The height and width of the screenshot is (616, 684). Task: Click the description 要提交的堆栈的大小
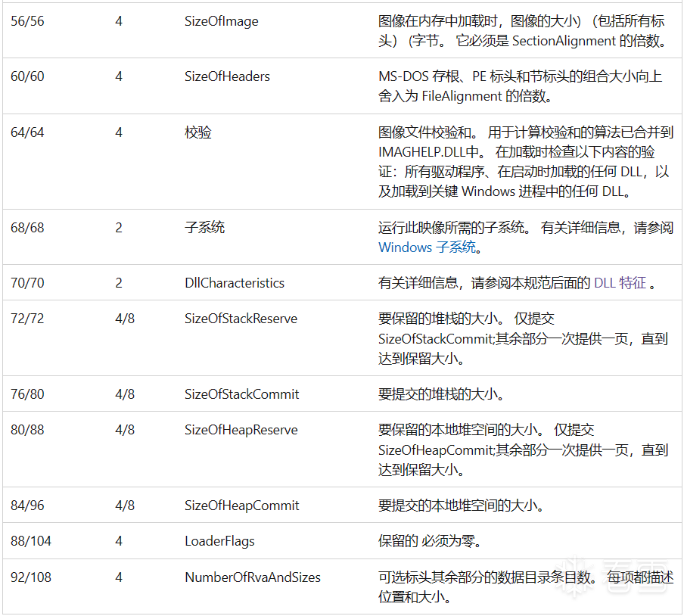pyautogui.click(x=442, y=394)
